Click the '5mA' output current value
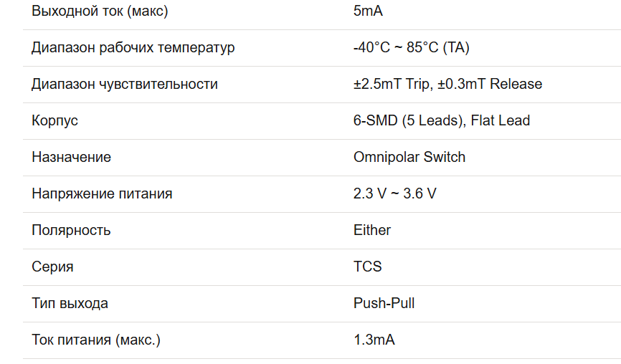 (368, 11)
